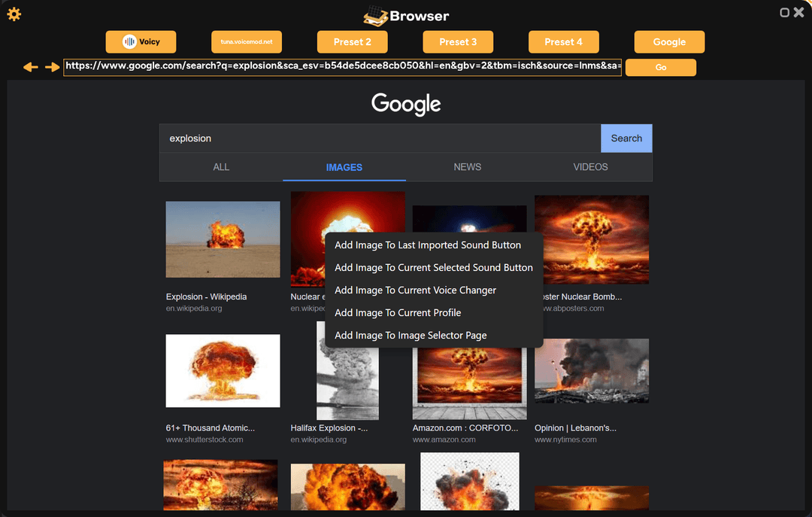Click the Preset 3 button
This screenshot has width=812, height=517.
458,42
